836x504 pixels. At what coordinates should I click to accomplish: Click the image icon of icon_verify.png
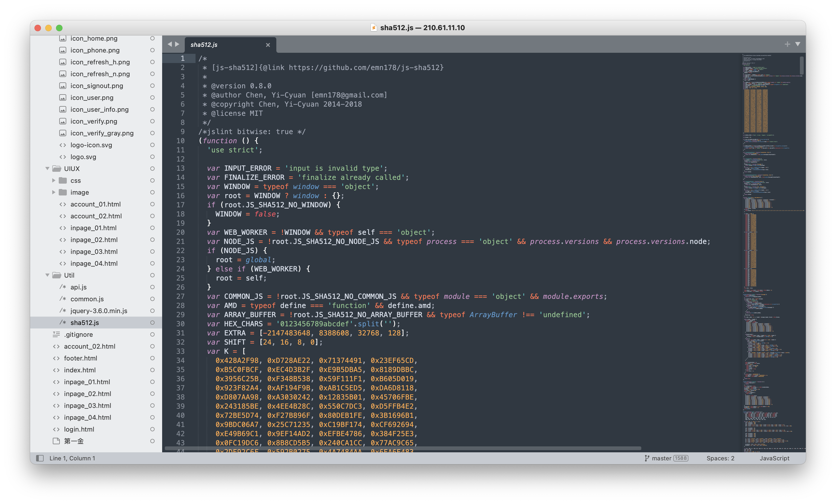63,121
